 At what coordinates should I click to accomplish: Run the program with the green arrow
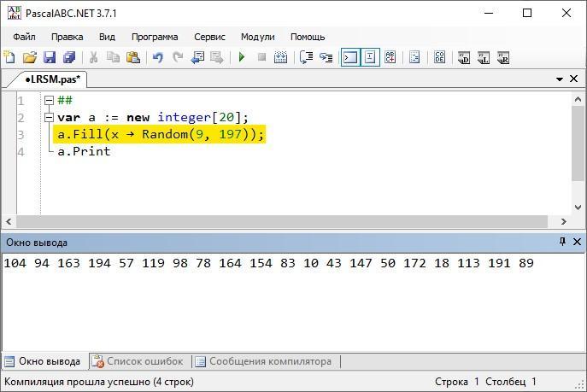click(242, 57)
